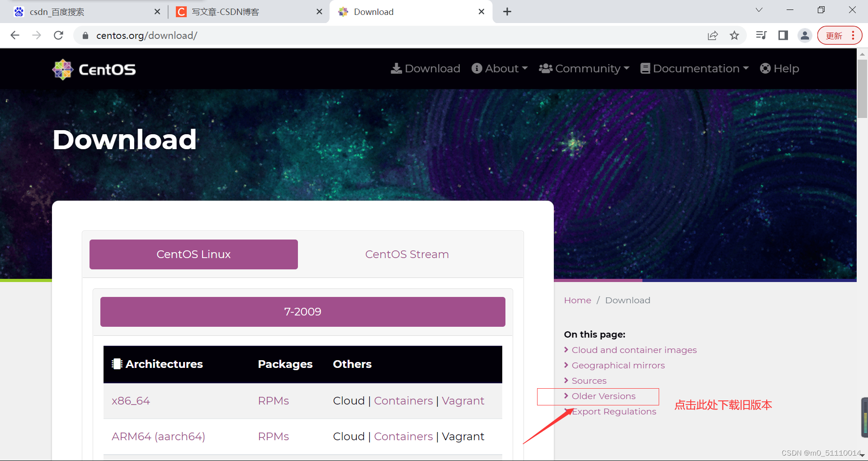This screenshot has width=868, height=461.
Task: Go to Home in the breadcrumb
Action: (577, 301)
